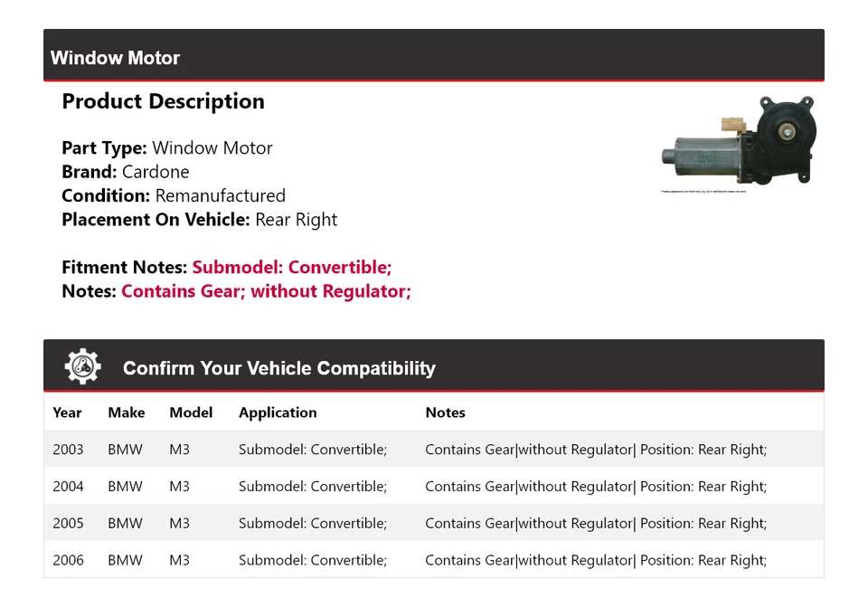Click the Year column header
The image size is (868, 607).
[x=67, y=413]
